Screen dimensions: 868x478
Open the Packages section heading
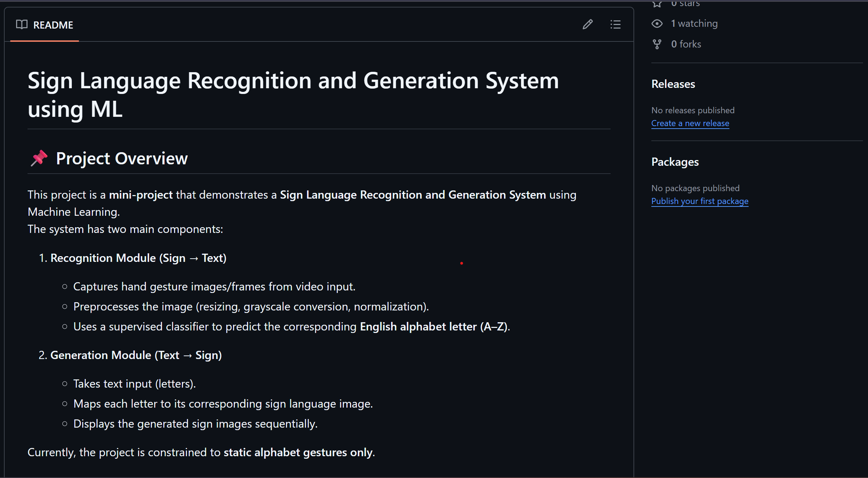pyautogui.click(x=675, y=162)
